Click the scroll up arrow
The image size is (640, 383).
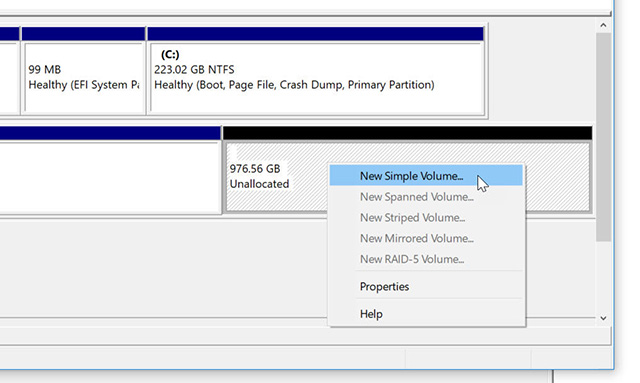(603, 25)
